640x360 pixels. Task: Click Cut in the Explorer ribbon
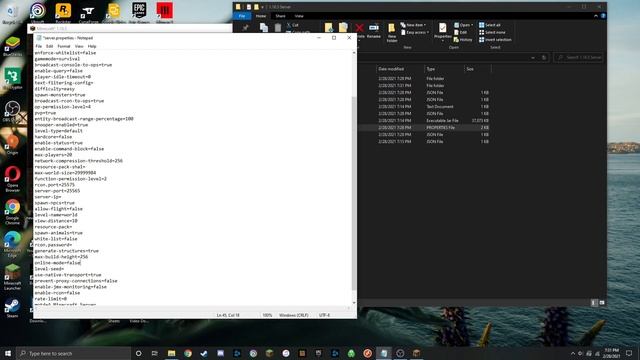point(292,25)
